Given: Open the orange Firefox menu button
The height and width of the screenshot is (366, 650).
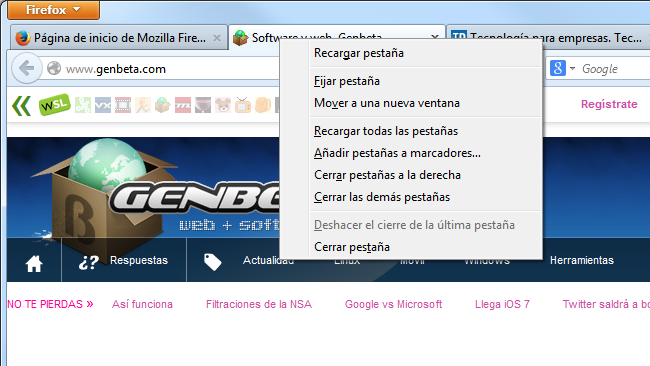Looking at the screenshot, I should pyautogui.click(x=53, y=10).
